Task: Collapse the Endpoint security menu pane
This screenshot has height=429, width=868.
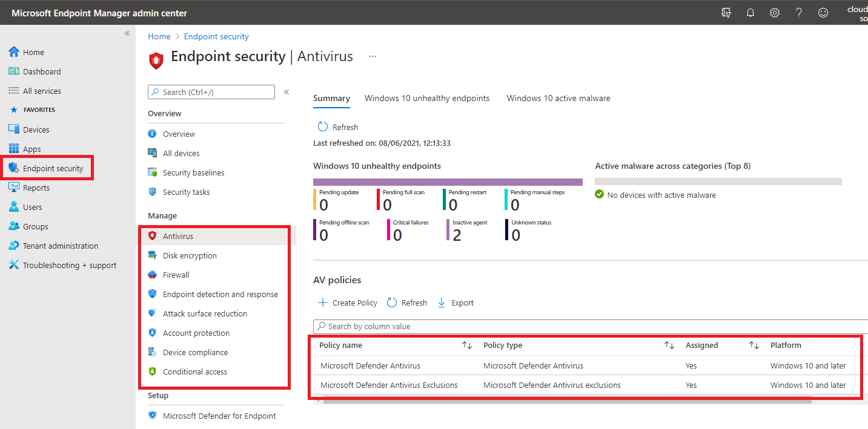Action: pos(287,92)
